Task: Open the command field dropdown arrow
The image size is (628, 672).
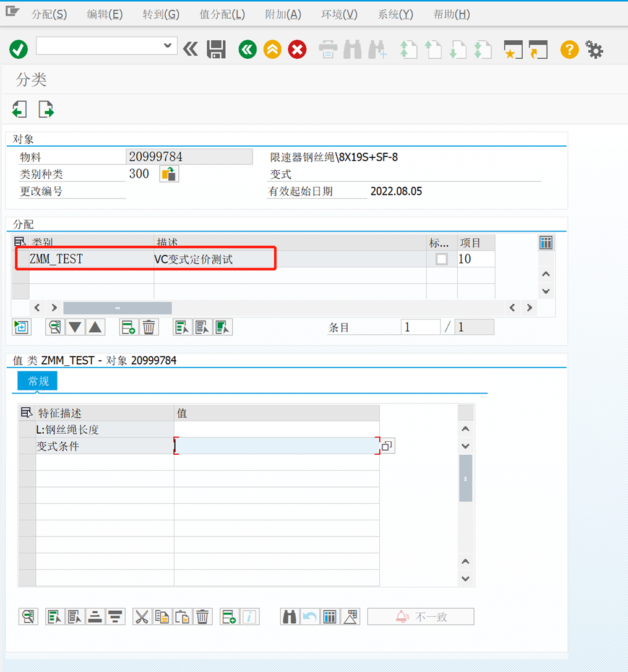Action: (x=168, y=45)
